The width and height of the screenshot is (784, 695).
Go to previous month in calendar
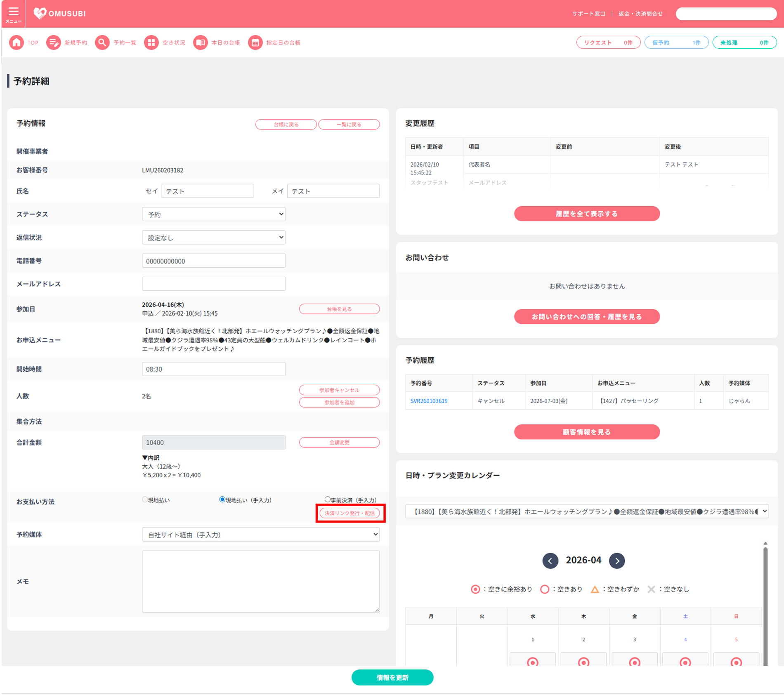(x=550, y=561)
